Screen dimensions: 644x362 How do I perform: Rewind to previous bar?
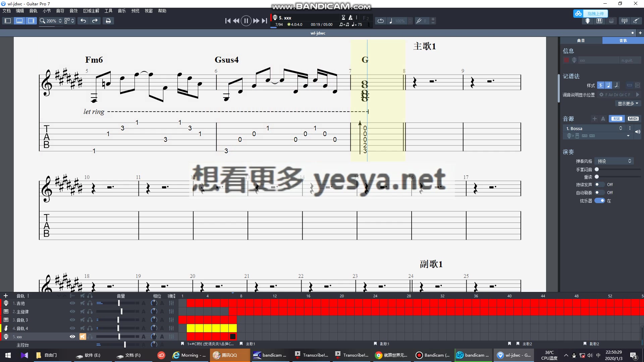(236, 21)
